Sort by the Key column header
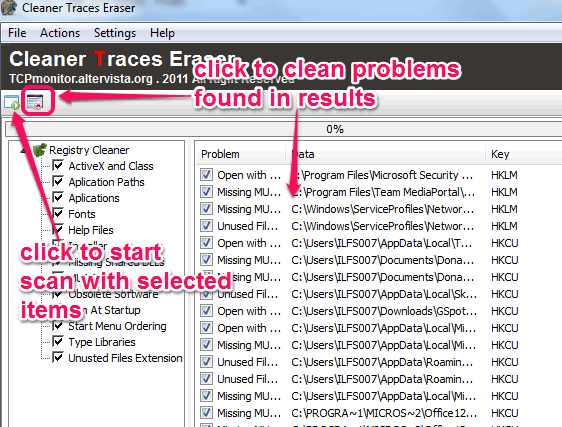The height and width of the screenshot is (427, 562). 524,154
